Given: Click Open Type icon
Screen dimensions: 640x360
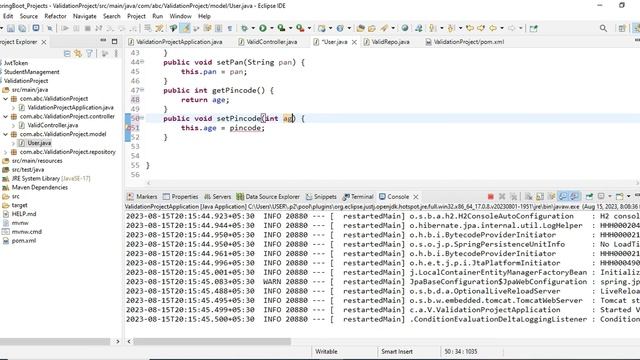Looking at the screenshot, I should coord(360,28).
